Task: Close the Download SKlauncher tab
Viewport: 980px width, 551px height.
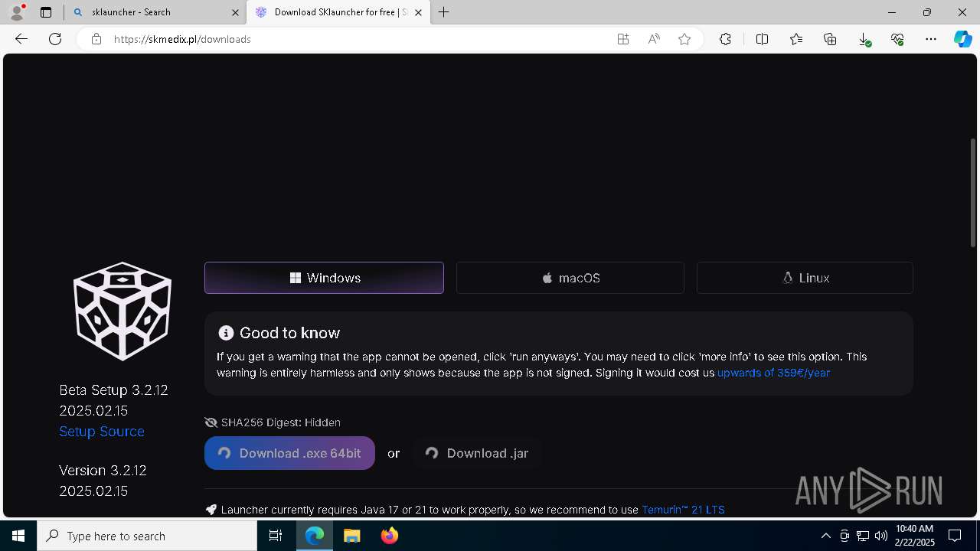Action: click(418, 12)
